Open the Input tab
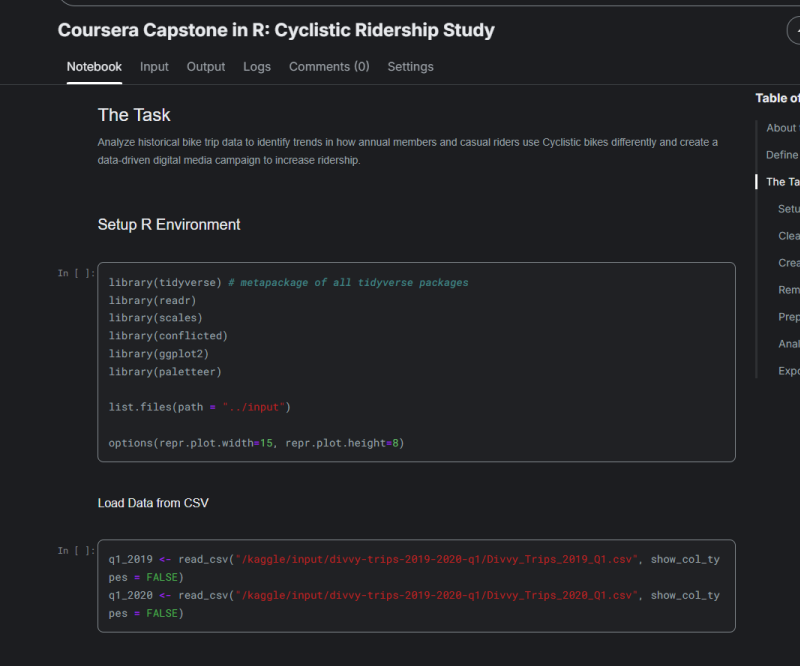 pos(154,67)
